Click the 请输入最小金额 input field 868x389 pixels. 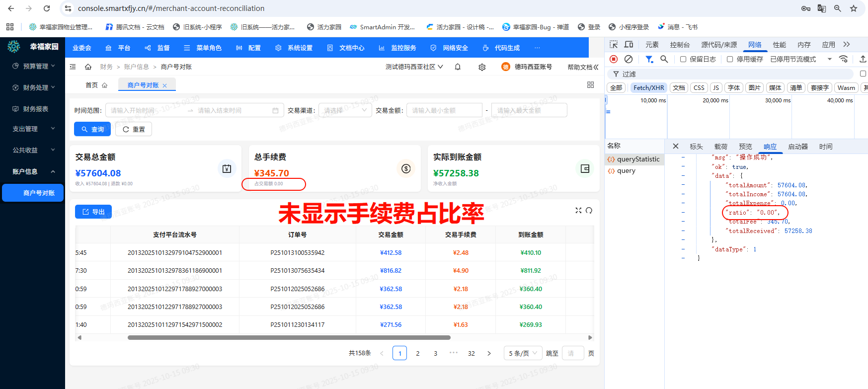[444, 110]
